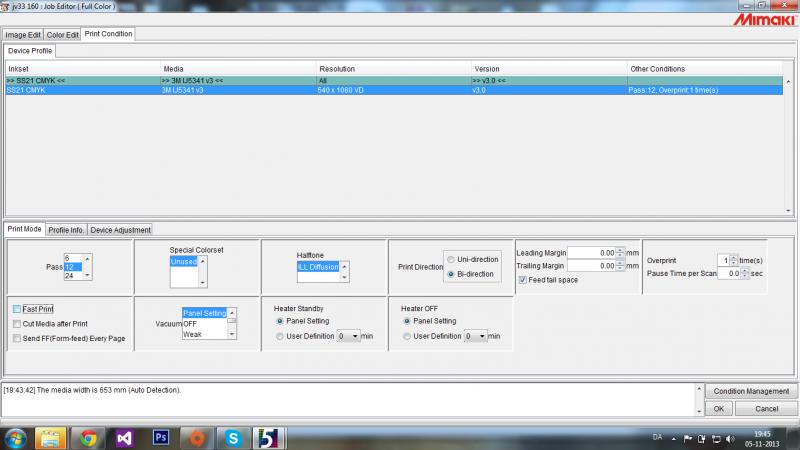Viewport: 800px width, 450px height.
Task: Open File Explorer from the taskbar
Action: (x=51, y=438)
